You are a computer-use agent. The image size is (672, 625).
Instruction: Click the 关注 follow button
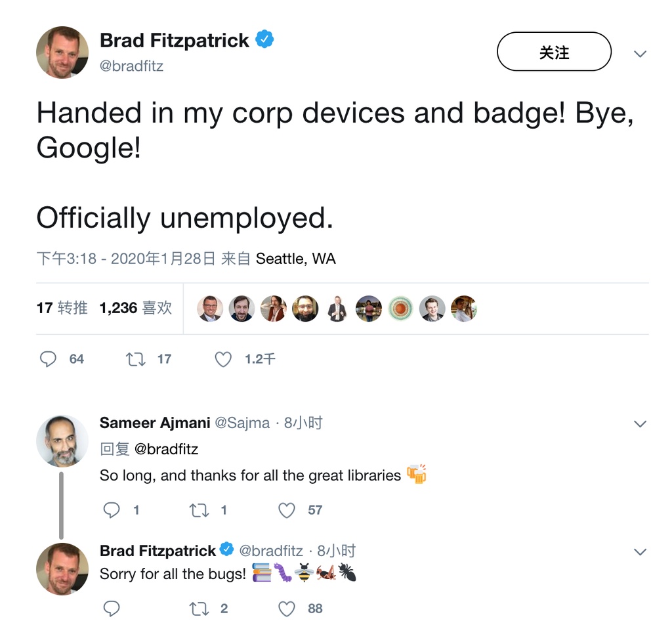tap(554, 51)
